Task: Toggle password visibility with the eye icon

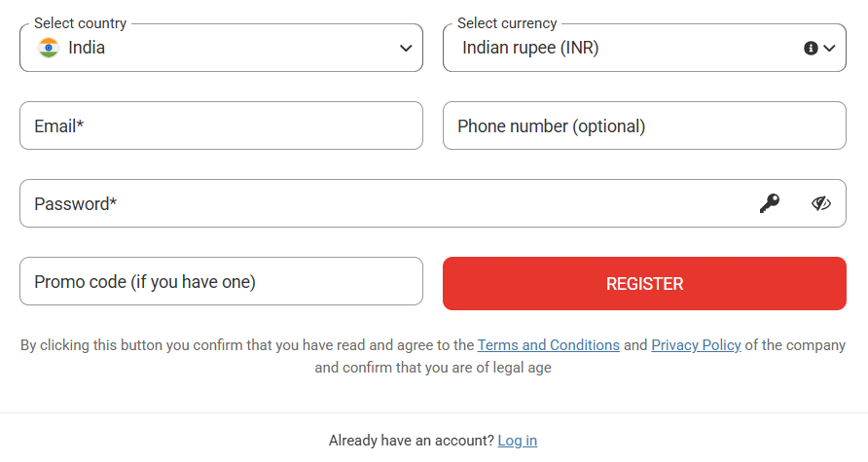Action: point(821,203)
